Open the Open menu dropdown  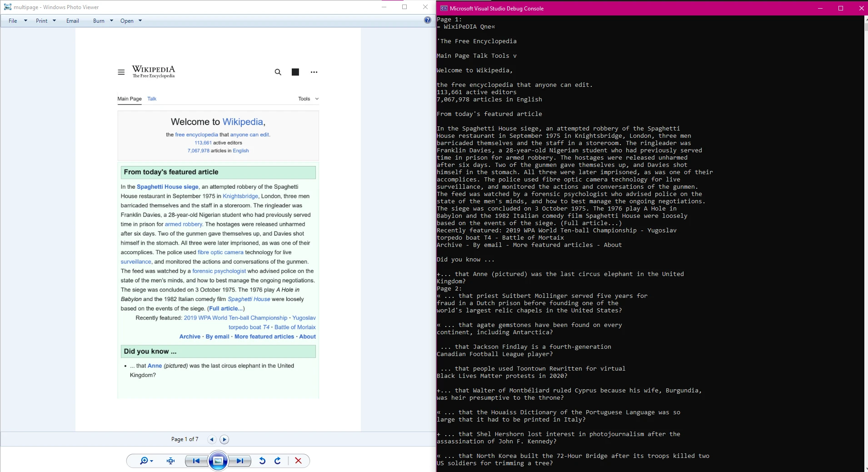[x=131, y=21]
